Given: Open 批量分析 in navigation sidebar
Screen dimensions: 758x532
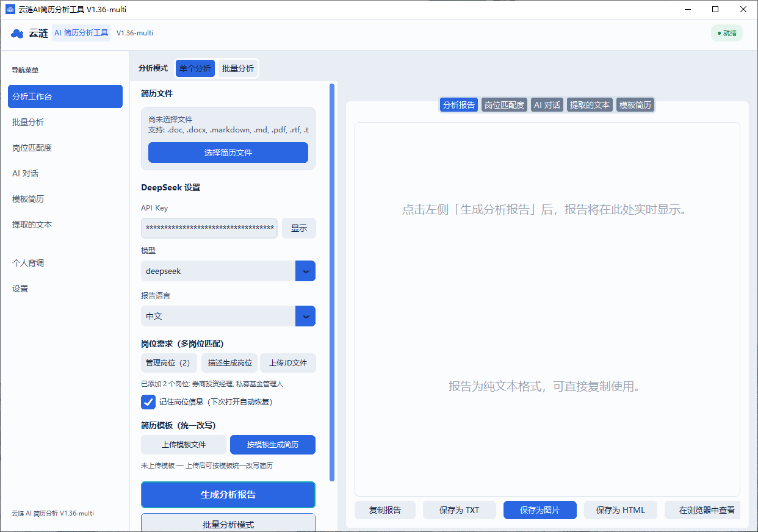Looking at the screenshot, I should click(x=65, y=122).
